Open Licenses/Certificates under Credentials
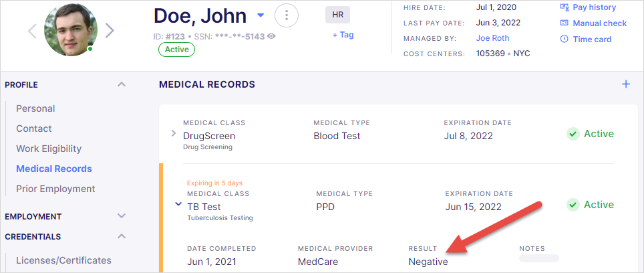The image size is (644, 273). pos(63,260)
